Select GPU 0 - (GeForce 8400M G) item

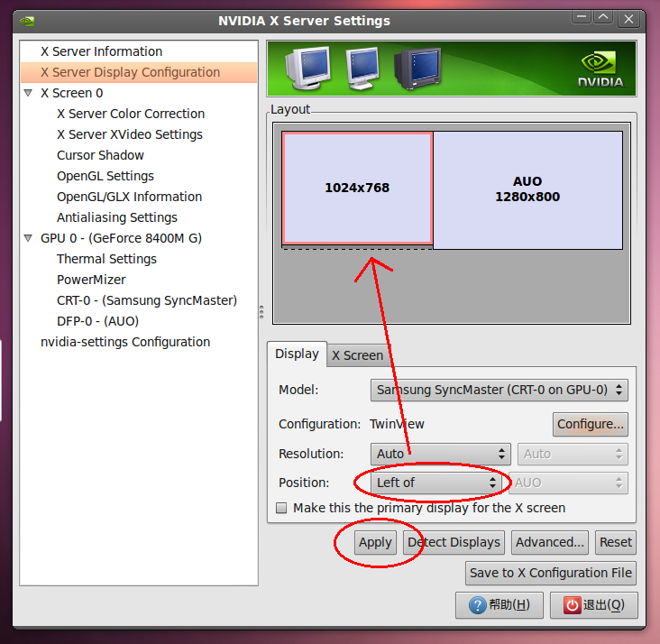click(121, 238)
